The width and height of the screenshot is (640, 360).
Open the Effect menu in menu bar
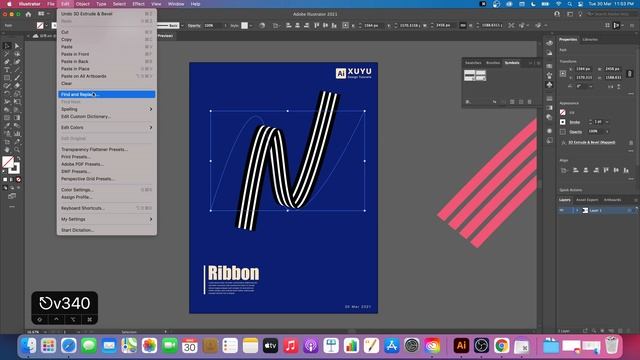tap(138, 4)
